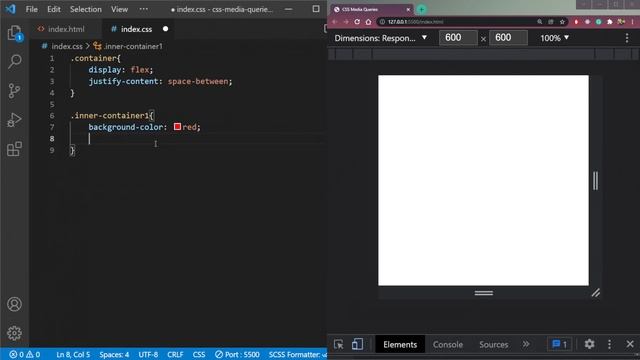Screen dimensions: 640x360
Task: Click the SCSS Formatter status item
Action: coord(297,354)
